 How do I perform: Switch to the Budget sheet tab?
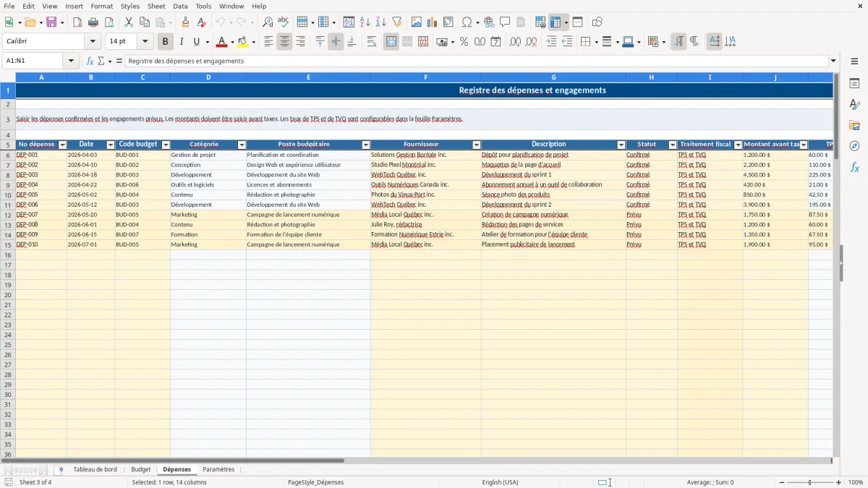[141, 470]
